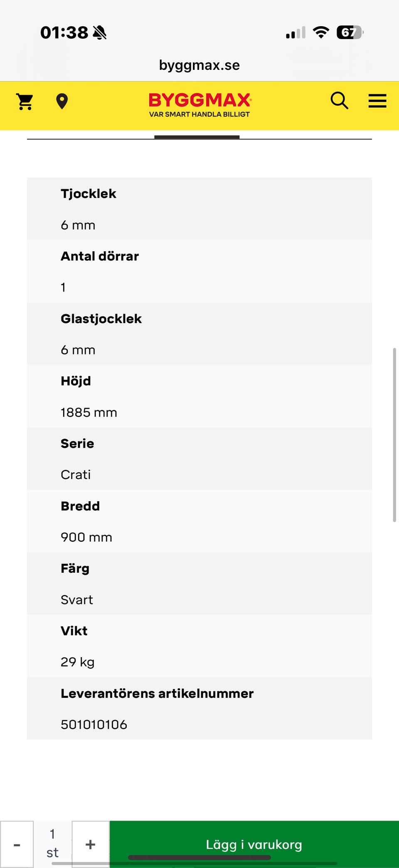Increase quantity with the plus button
399x868 pixels.
click(x=91, y=845)
